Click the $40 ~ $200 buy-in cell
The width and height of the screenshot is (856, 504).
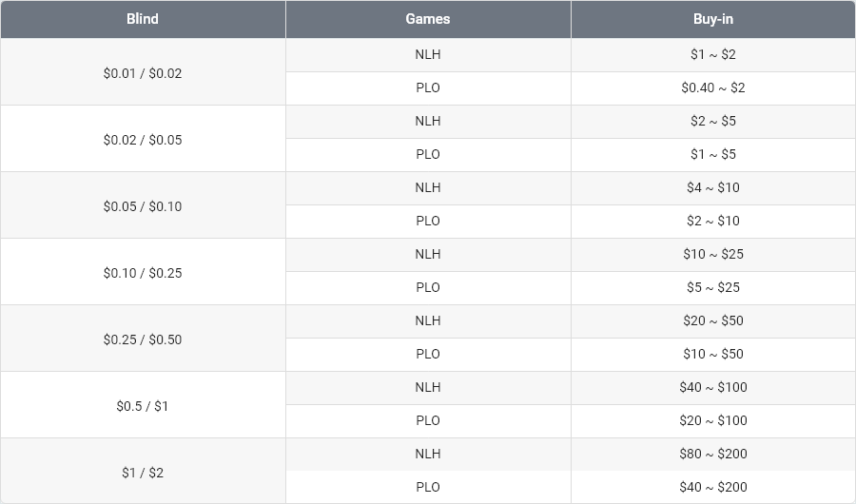[713, 488]
